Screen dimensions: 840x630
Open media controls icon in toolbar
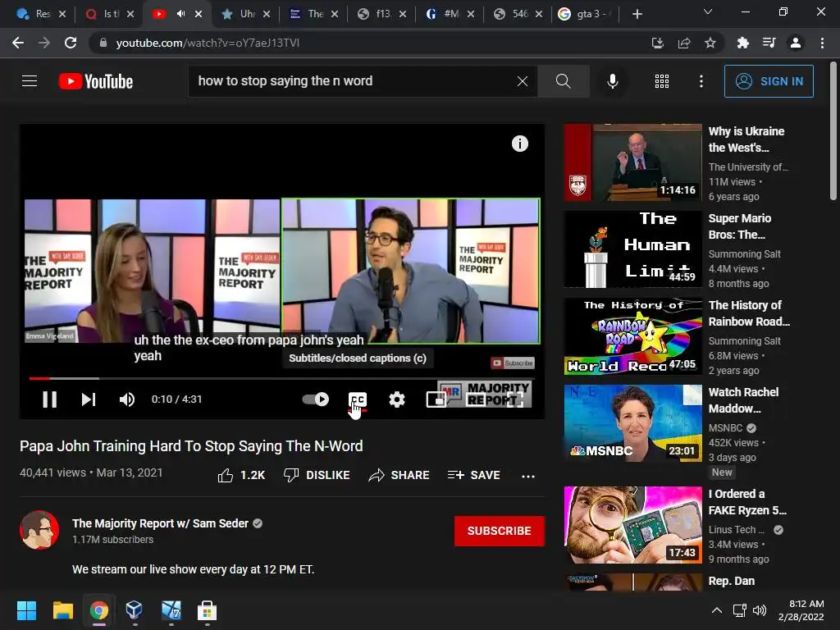(x=769, y=43)
